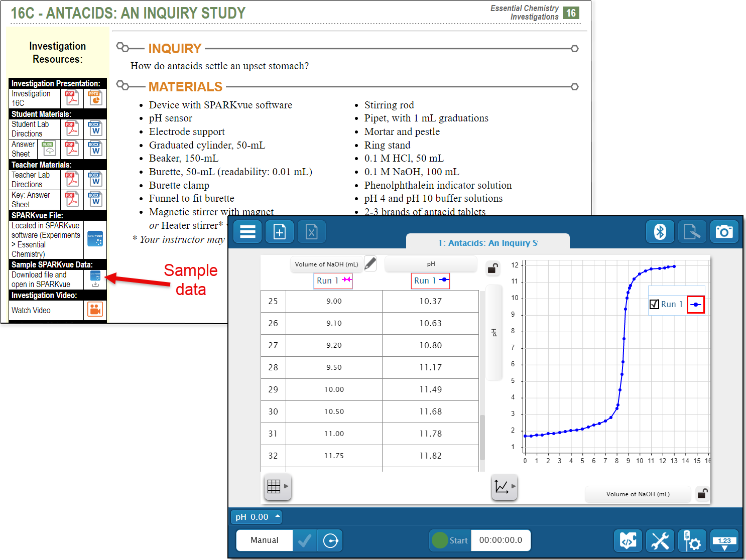Toggle the Run 1 visibility checkbox in legend
Screen dimensions: 746x560
[654, 304]
